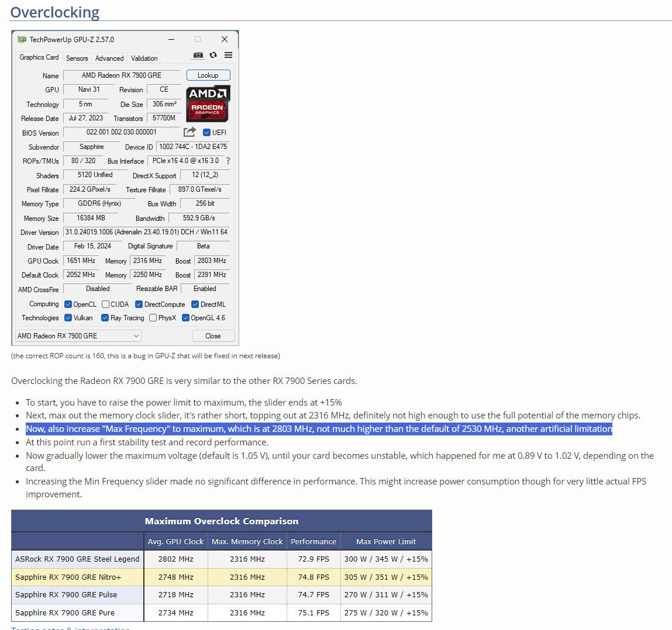Minimize the GPU-Z window
672x630 pixels.
click(171, 39)
